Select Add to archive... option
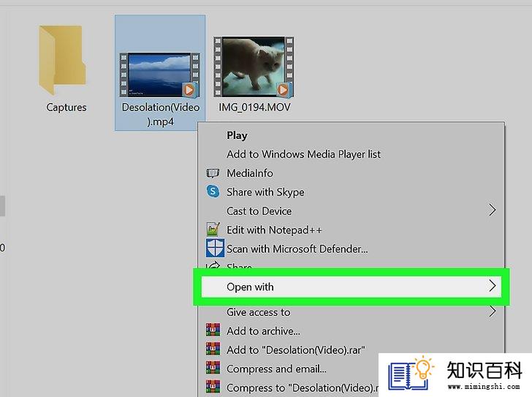 [263, 331]
